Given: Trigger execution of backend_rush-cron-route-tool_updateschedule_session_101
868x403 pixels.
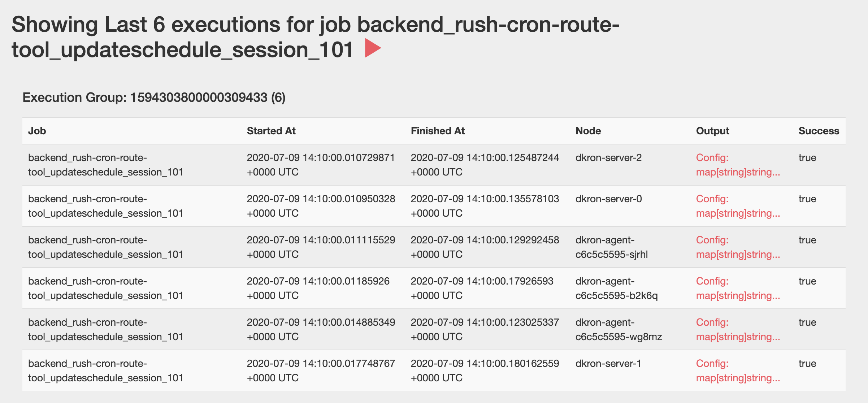Looking at the screenshot, I should [x=373, y=48].
